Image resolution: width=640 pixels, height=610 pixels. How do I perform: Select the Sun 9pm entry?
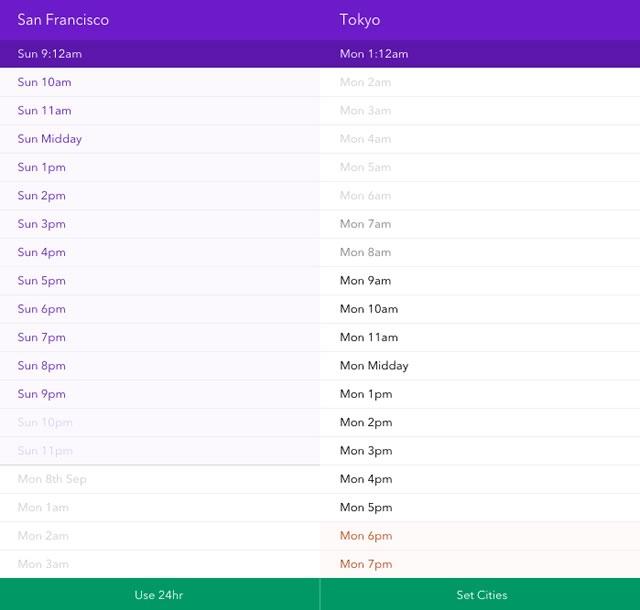coord(160,394)
